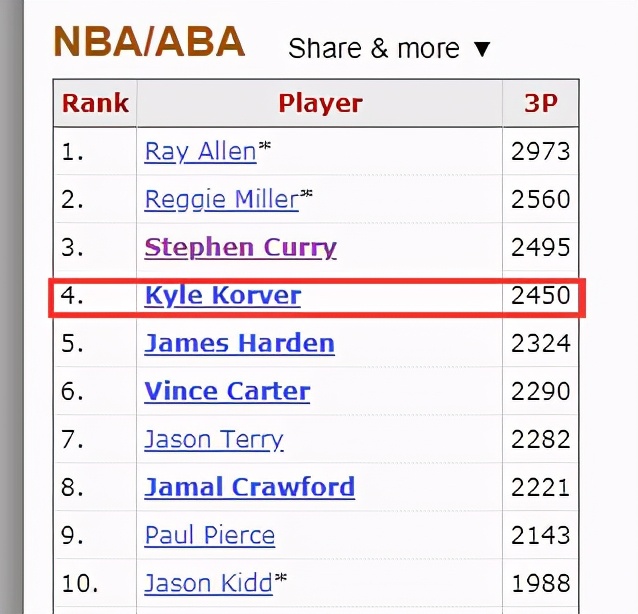The height and width of the screenshot is (614, 638).
Task: Open Jamal Crawford's player page
Action: [250, 487]
